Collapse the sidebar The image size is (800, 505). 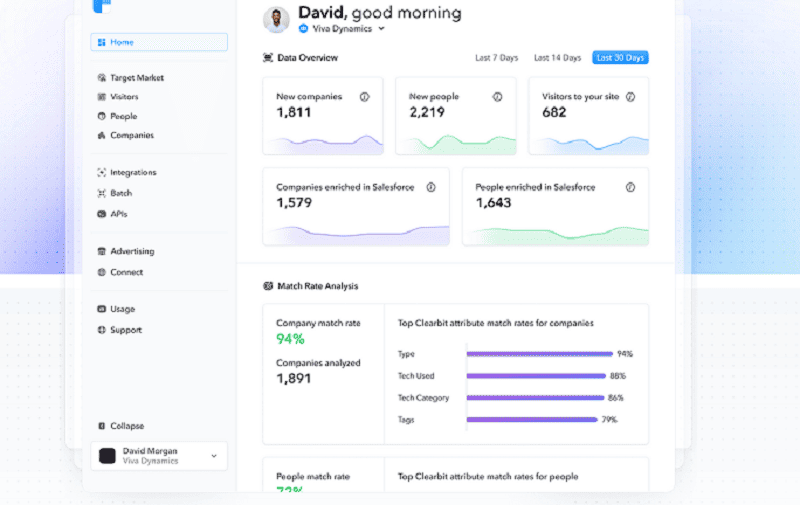pos(127,426)
